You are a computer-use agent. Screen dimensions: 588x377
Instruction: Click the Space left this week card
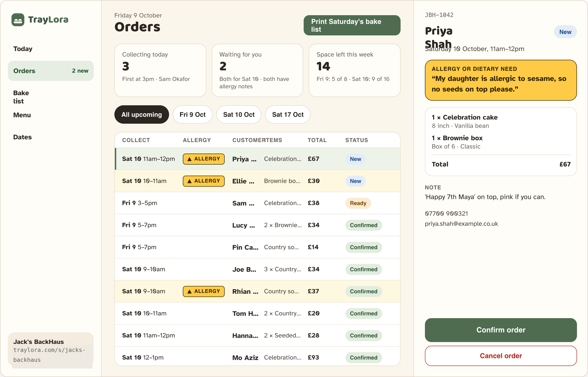pyautogui.click(x=354, y=70)
